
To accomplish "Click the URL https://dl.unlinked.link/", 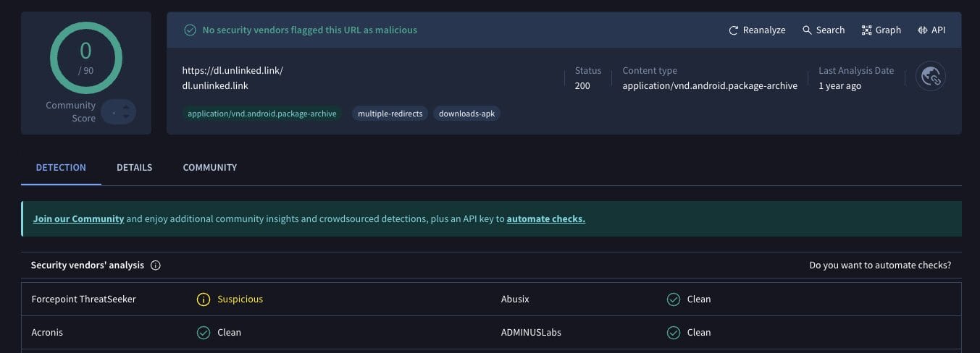I will click(233, 71).
